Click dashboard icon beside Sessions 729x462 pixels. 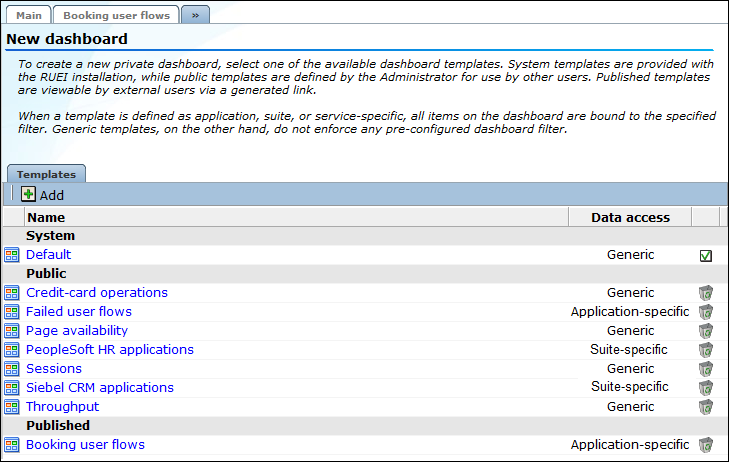12,369
